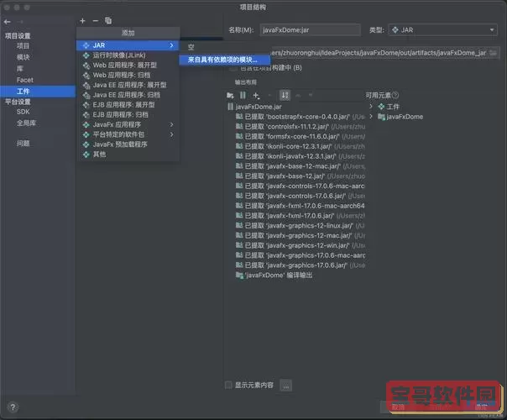Select extracted 'javafx-fxml-17.0.6.jar/' row
The width and height of the screenshot is (507, 420).
coord(301,216)
